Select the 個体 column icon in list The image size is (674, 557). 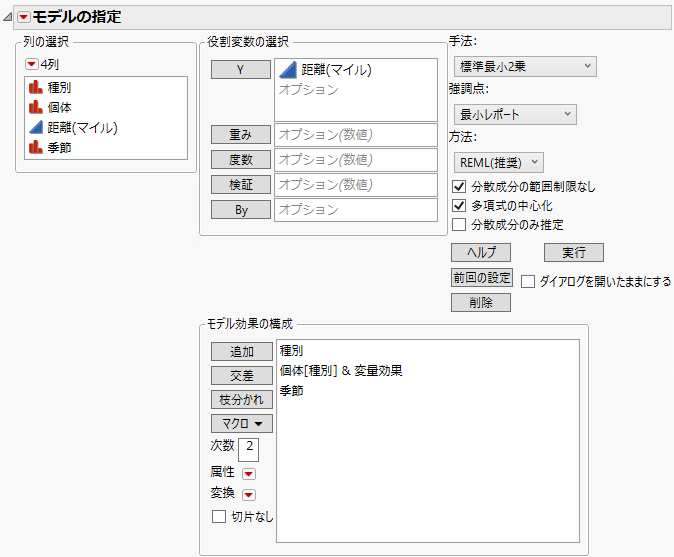click(x=37, y=108)
